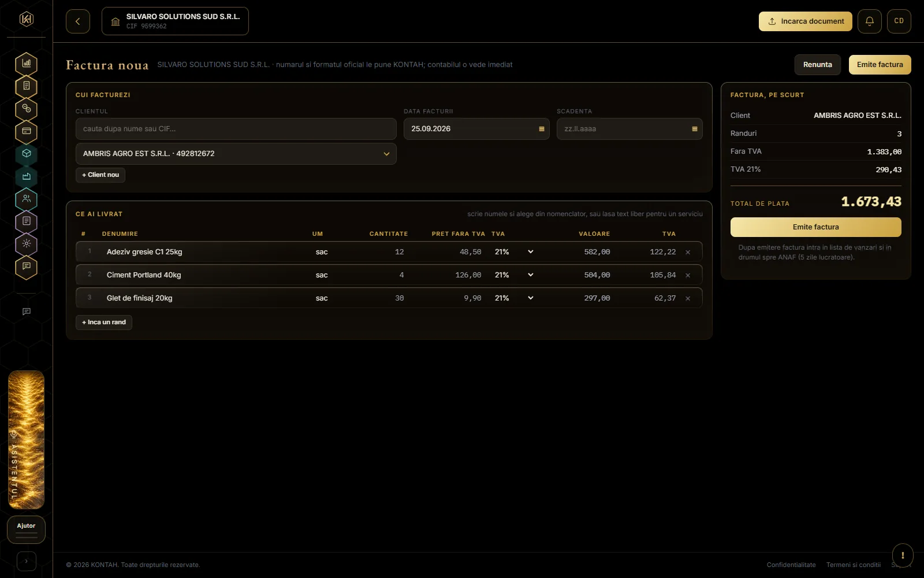
Task: Open the Confidentialitate footer link
Action: point(791,565)
